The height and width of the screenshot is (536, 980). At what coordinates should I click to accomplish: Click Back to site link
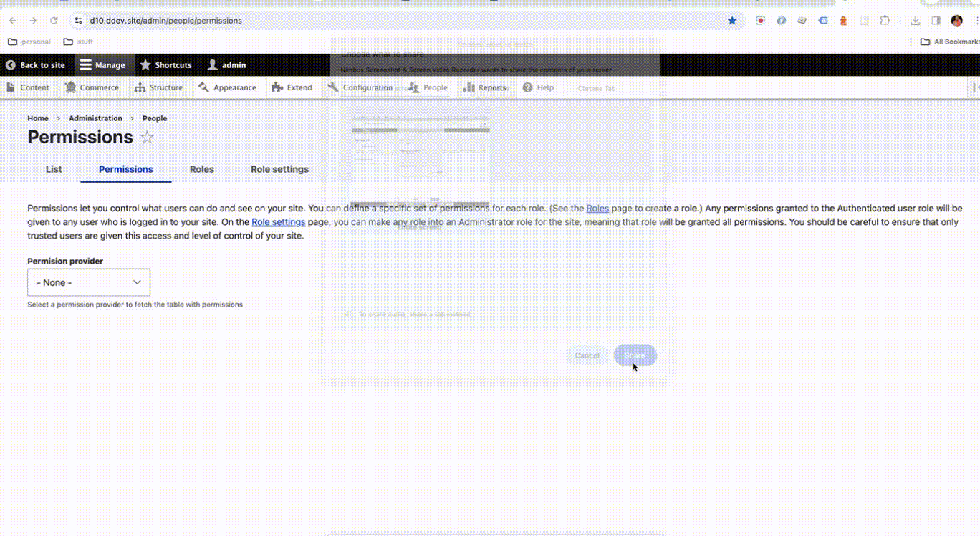[35, 65]
